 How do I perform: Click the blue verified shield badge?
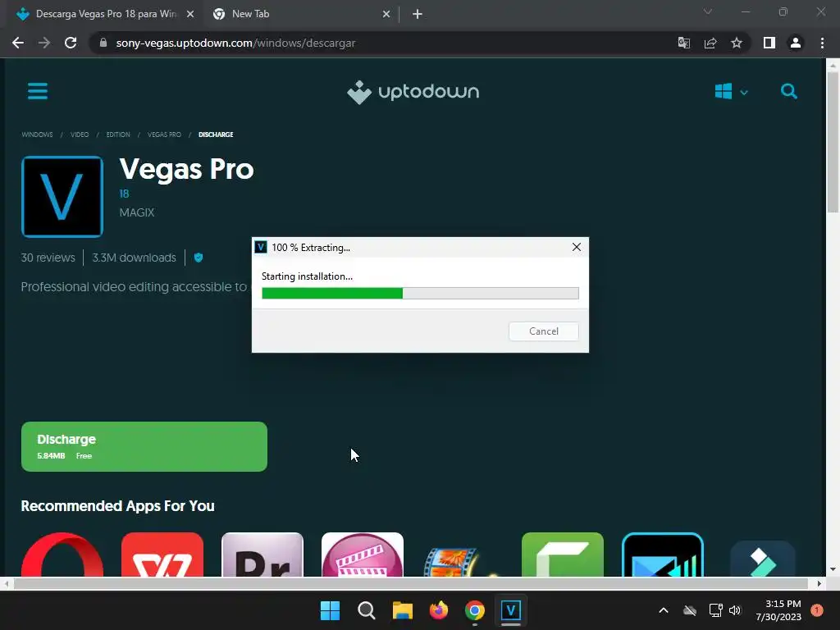coord(199,258)
